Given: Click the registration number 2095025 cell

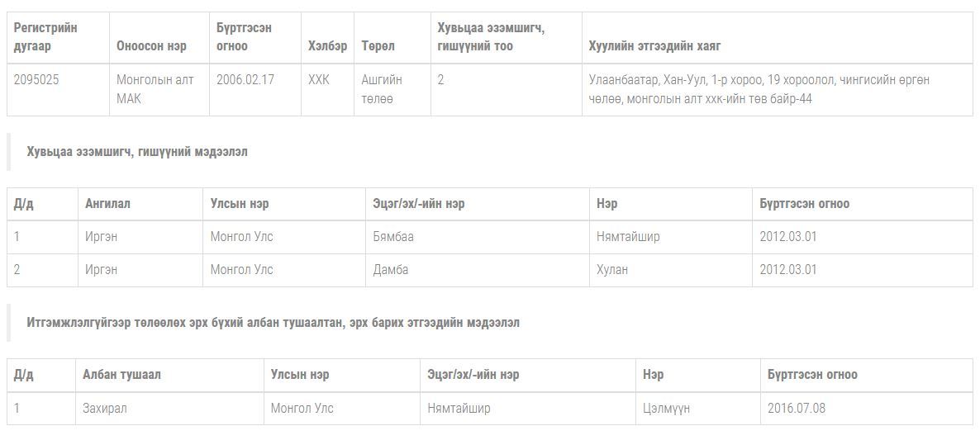Looking at the screenshot, I should (x=36, y=80).
